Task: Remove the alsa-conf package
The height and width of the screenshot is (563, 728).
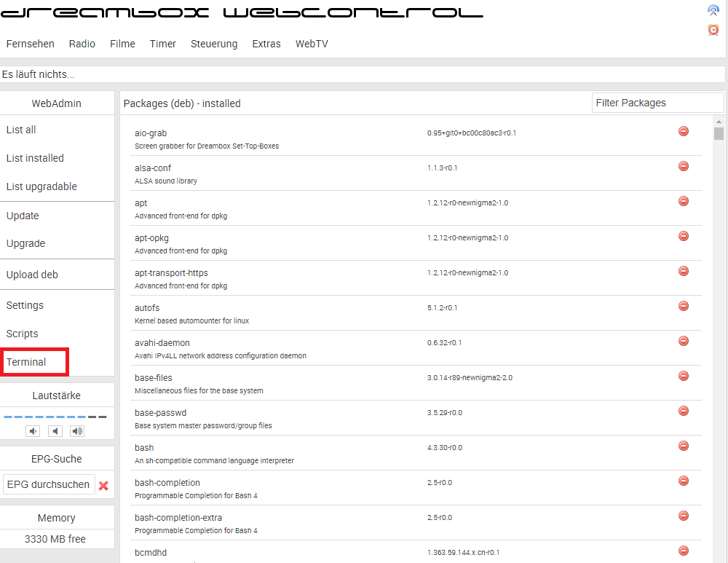Action: click(x=684, y=166)
